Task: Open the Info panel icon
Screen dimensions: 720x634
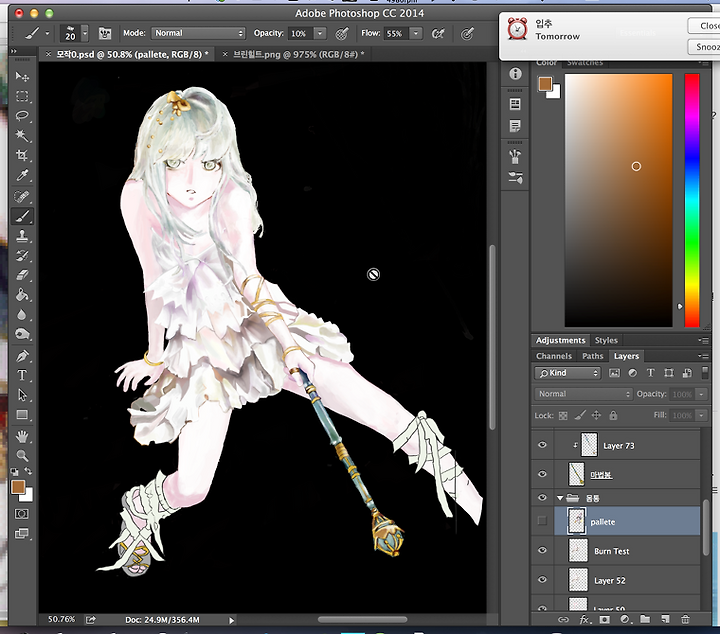Action: (x=515, y=73)
